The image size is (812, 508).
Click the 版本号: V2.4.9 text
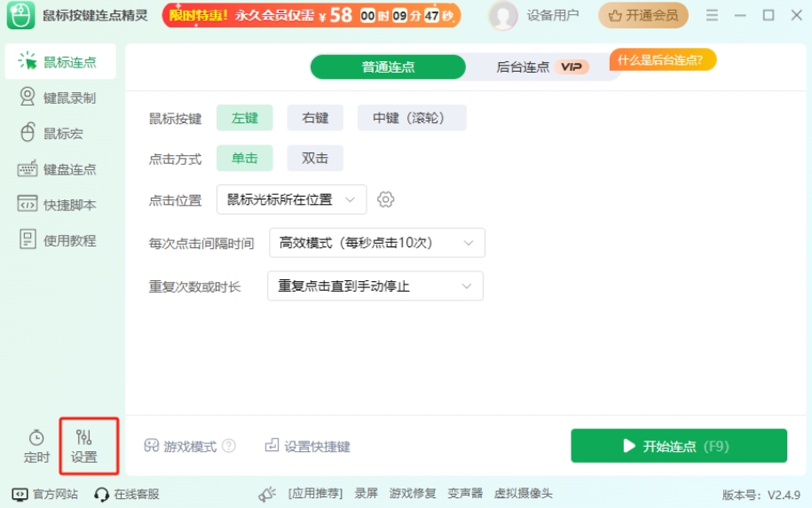tap(761, 495)
